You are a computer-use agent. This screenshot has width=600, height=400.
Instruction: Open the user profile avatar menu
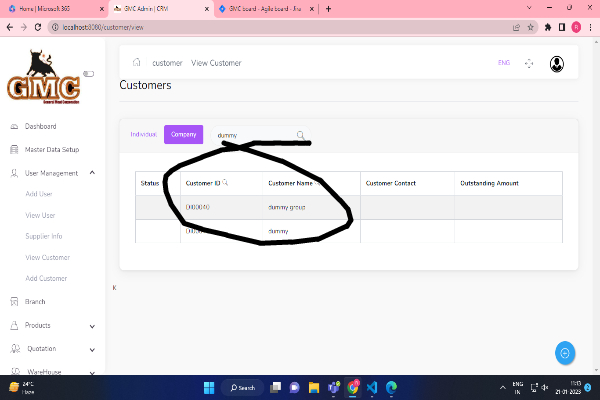point(557,64)
